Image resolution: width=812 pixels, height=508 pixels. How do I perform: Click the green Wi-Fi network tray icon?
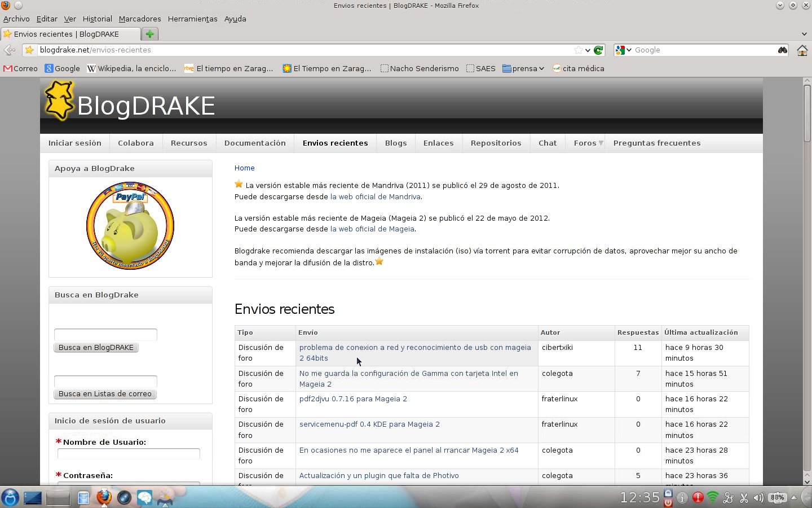coord(713,497)
